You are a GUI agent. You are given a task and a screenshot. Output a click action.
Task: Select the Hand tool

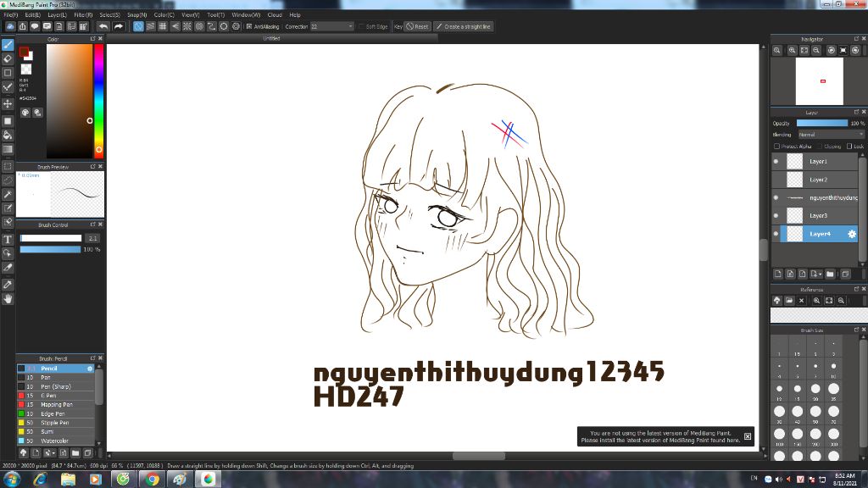click(8, 299)
